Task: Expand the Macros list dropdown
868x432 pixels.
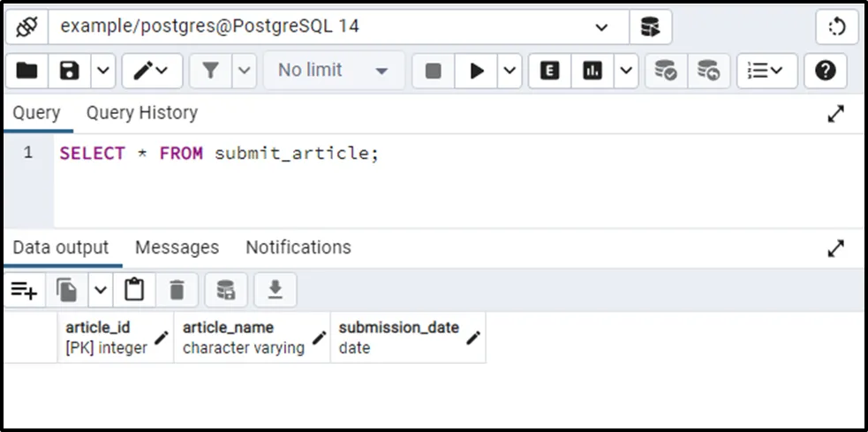Action: (766, 71)
